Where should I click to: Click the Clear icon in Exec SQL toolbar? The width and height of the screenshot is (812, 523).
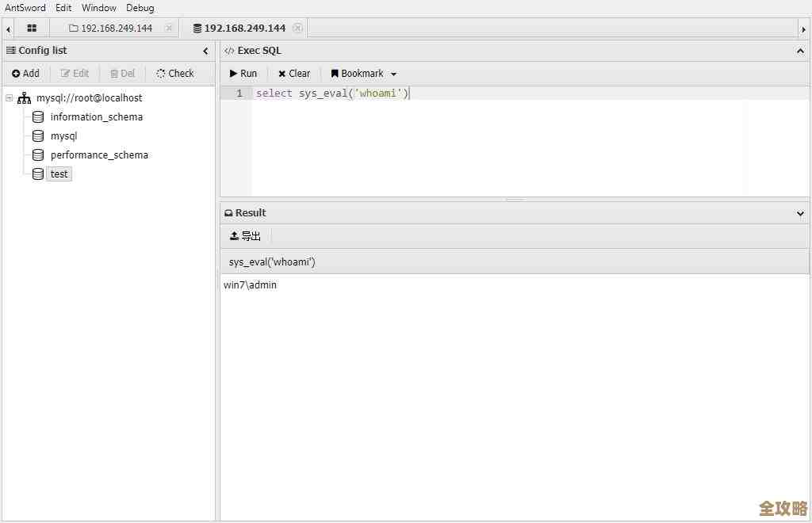point(281,73)
